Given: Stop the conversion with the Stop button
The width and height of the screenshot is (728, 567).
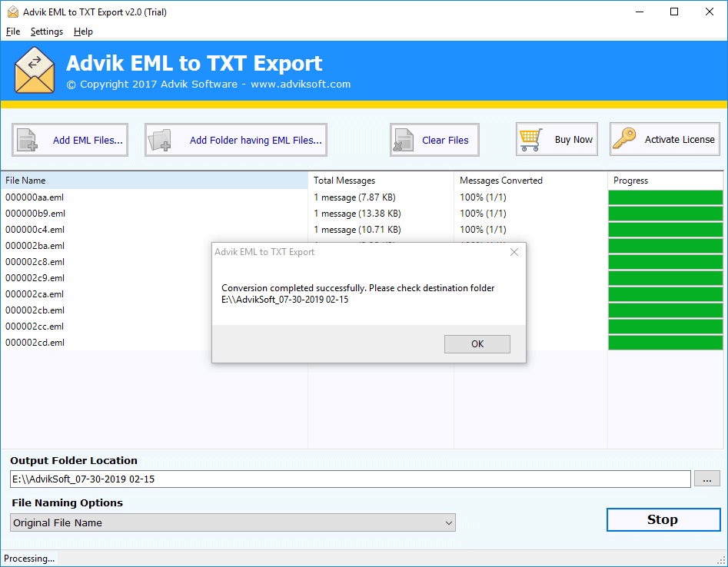Looking at the screenshot, I should 663,519.
